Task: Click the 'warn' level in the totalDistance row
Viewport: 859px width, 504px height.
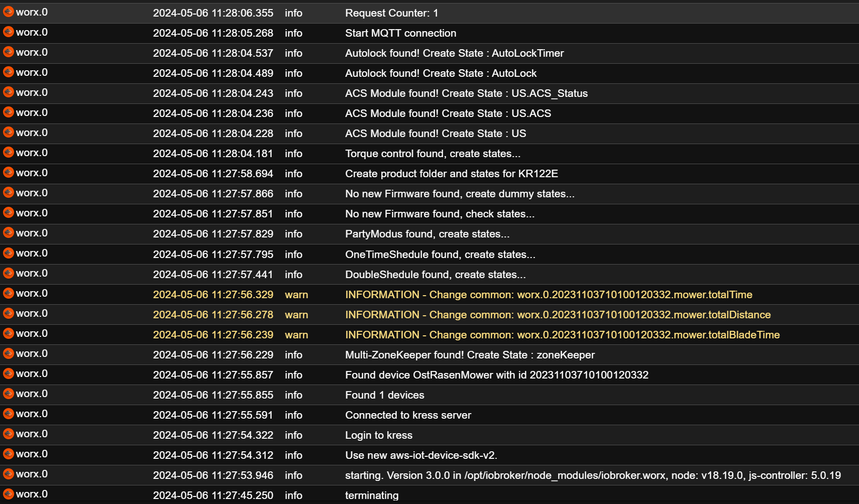Action: click(296, 315)
